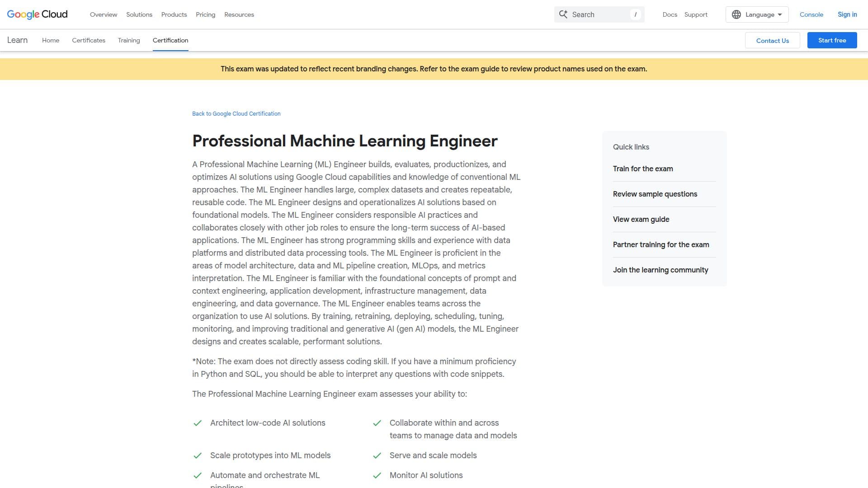Open the Solutions menu
Screen dimensions: 868x488
[139, 14]
